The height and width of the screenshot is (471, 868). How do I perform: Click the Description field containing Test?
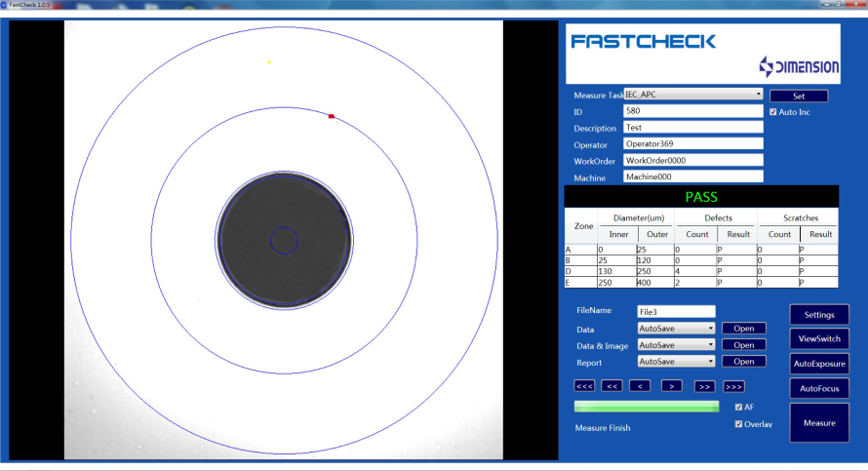(x=693, y=128)
